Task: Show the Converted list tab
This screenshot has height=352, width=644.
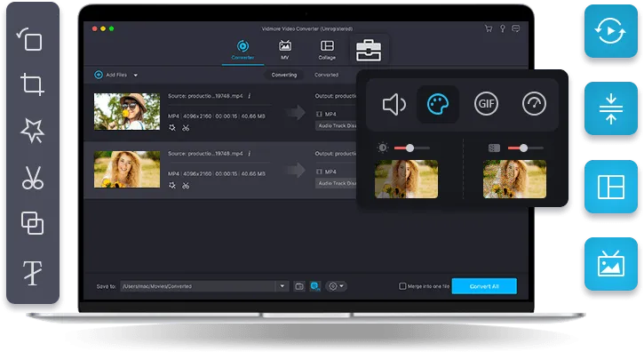Action: click(327, 75)
